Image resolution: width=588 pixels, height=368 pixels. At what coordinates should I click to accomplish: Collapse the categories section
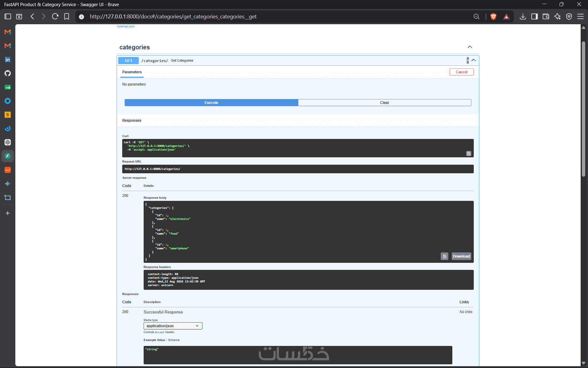470,47
